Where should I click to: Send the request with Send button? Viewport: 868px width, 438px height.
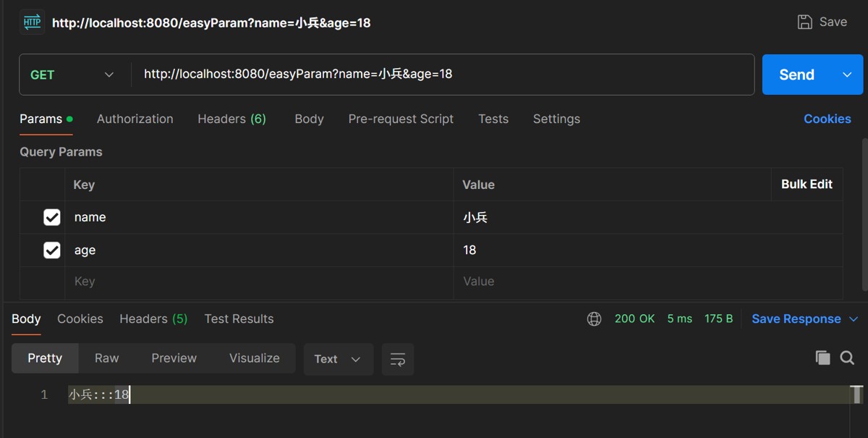click(796, 75)
